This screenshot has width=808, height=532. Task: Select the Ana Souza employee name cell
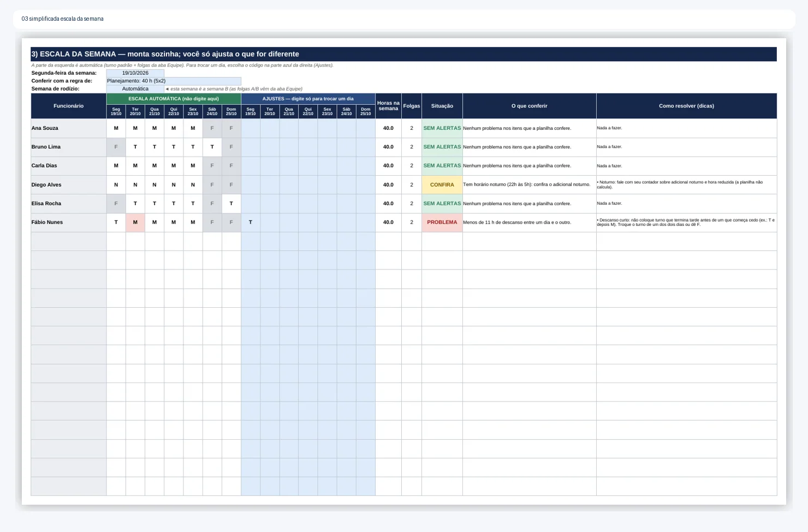coord(69,128)
